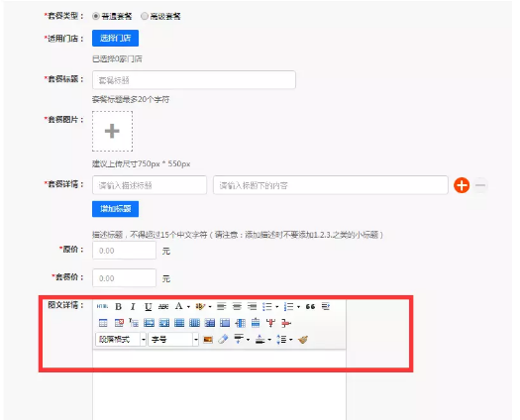520x420 pixels.
Task: Focus the description title input field
Action: (150, 185)
